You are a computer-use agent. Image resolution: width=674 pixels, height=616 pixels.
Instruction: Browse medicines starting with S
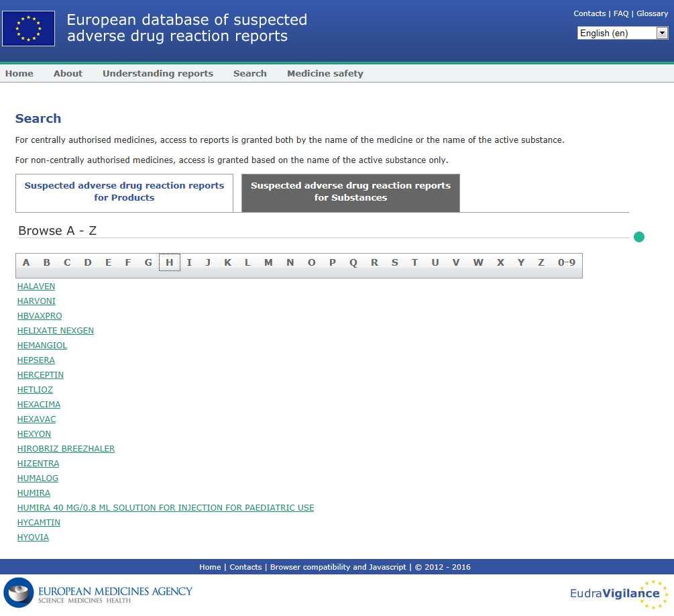(394, 262)
